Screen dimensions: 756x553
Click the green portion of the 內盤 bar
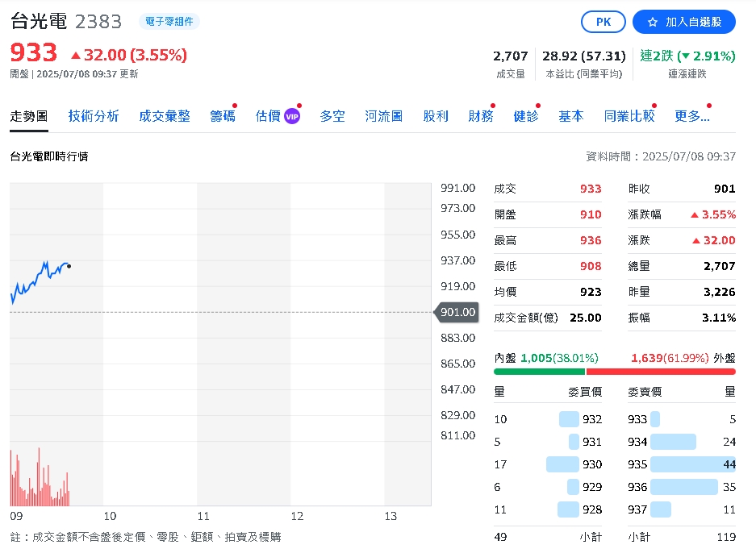coord(541,372)
